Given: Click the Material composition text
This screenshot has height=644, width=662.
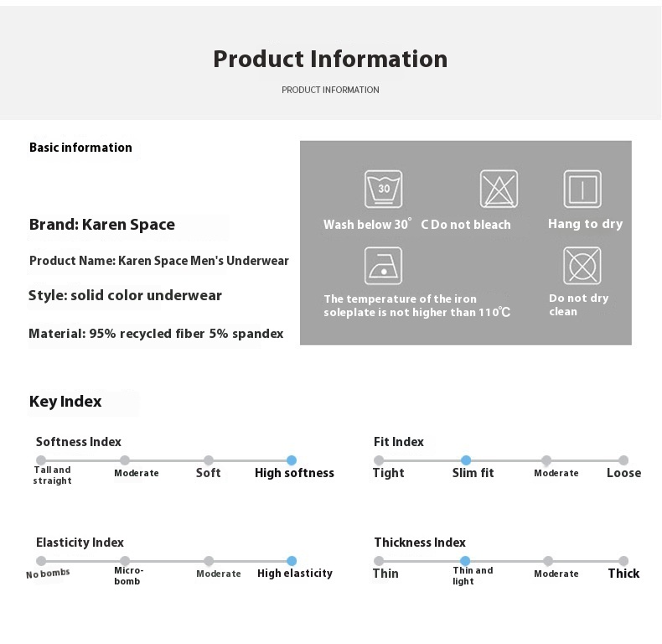Looking at the screenshot, I should [x=156, y=334].
